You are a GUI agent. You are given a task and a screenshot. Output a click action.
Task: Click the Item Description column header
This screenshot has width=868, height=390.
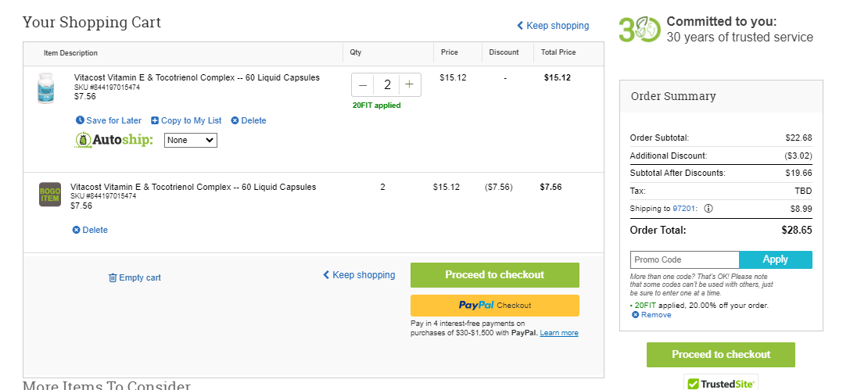pyautogui.click(x=70, y=53)
